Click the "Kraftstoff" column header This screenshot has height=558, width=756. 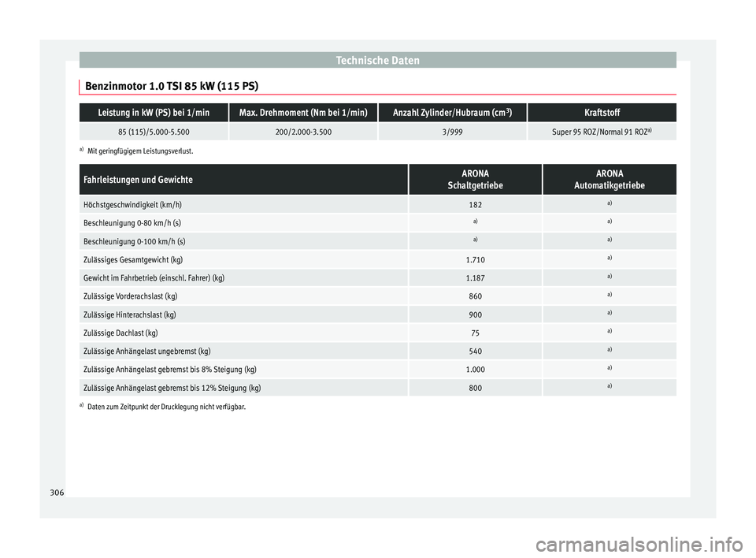pos(602,113)
